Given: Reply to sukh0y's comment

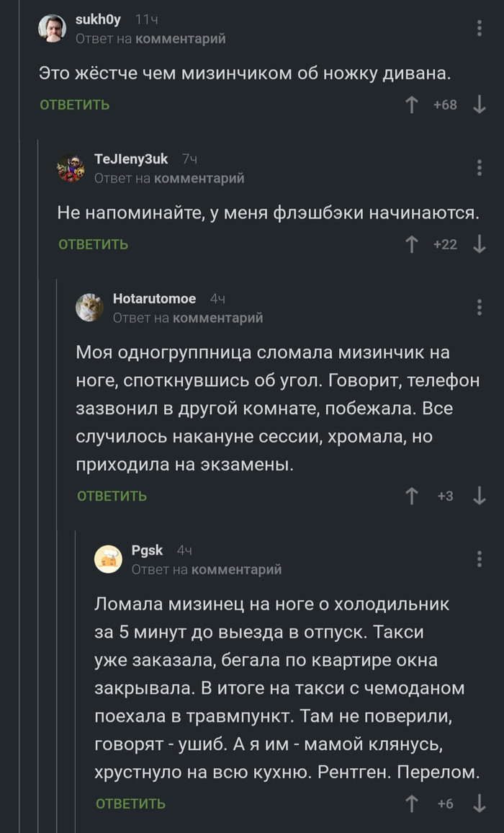Looking at the screenshot, I should (x=75, y=105).
